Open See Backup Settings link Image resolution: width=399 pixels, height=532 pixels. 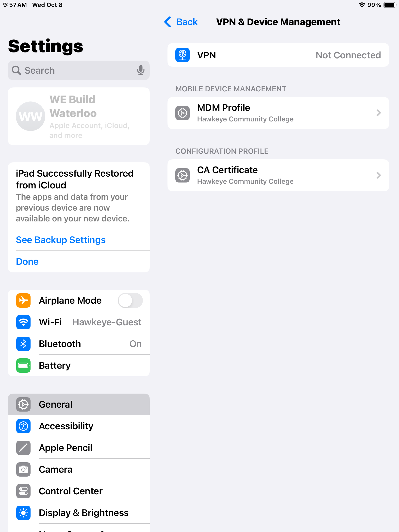(61, 240)
